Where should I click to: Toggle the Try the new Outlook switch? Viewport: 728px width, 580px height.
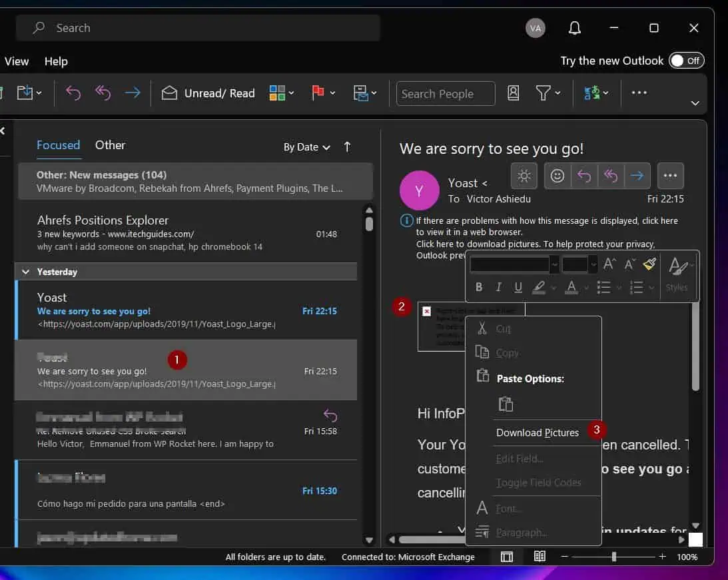tap(687, 61)
